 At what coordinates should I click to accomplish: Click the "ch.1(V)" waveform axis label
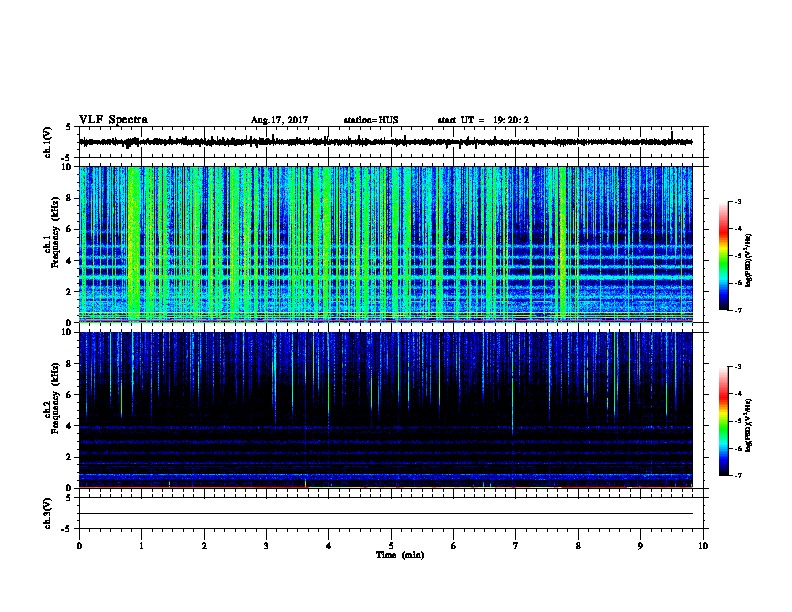click(48, 142)
